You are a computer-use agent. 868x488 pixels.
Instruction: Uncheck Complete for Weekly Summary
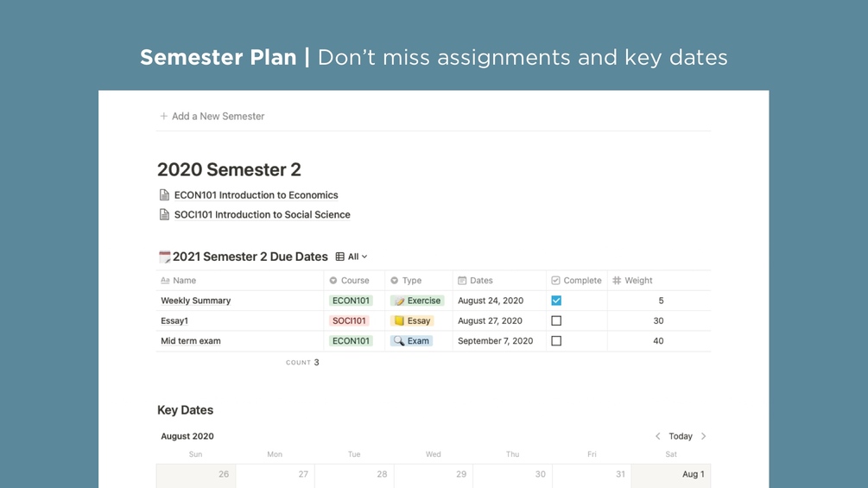[556, 301]
